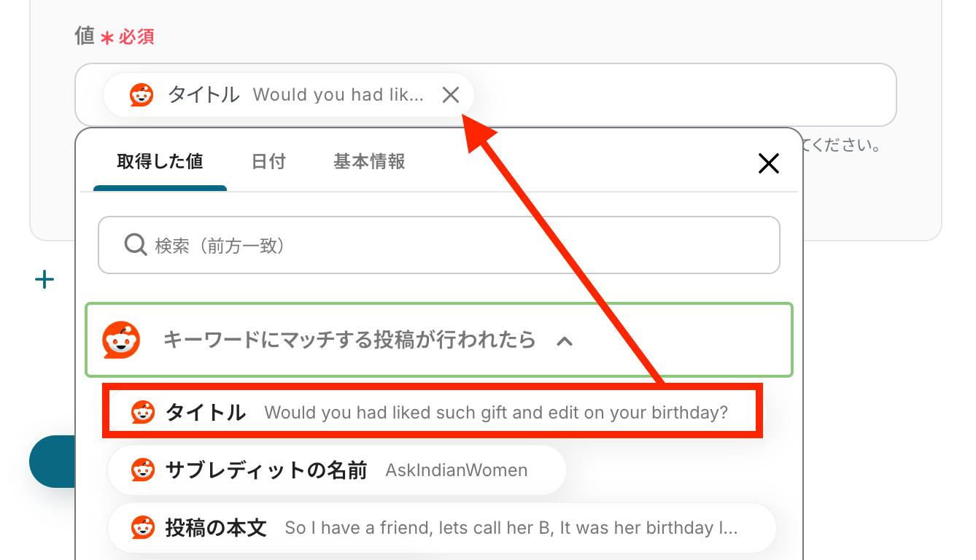Click the Reddit icon in trigger header
976x560 pixels.
[121, 339]
